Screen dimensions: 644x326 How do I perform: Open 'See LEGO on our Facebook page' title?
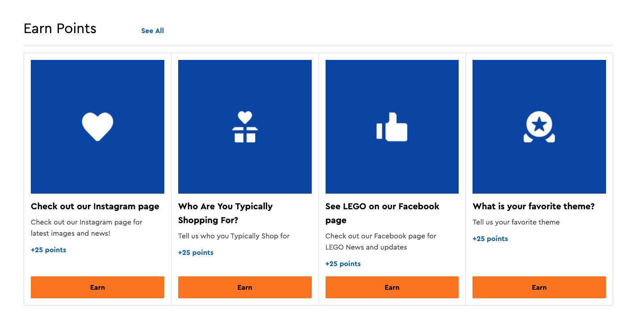[382, 213]
